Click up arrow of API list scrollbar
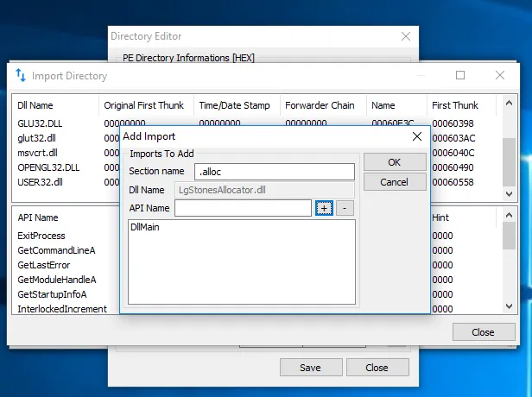The height and width of the screenshot is (397, 532). (509, 215)
